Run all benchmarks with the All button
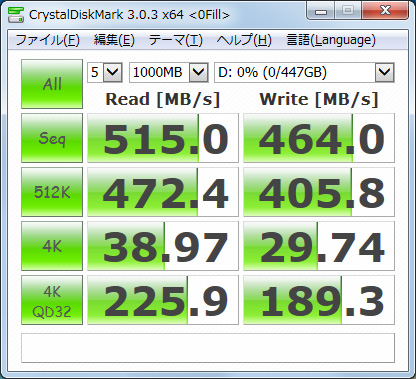This screenshot has height=379, width=416. coord(52,84)
